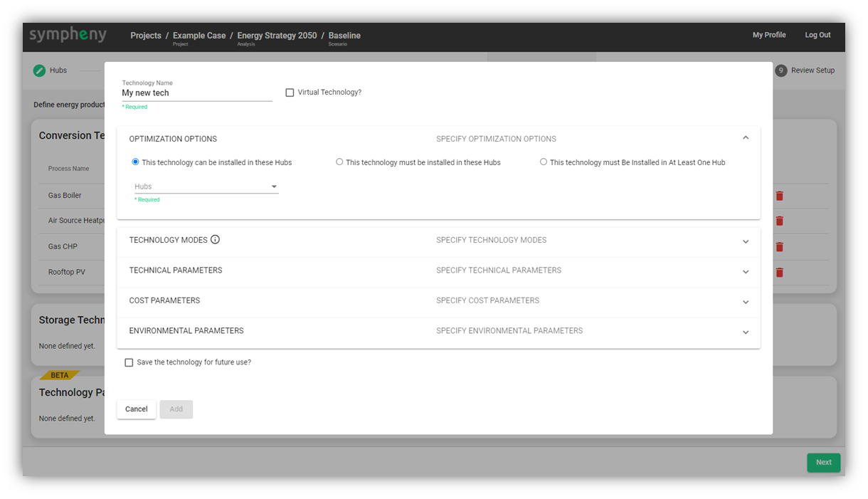
Task: Open the Hubs dropdown
Action: pyautogui.click(x=206, y=187)
